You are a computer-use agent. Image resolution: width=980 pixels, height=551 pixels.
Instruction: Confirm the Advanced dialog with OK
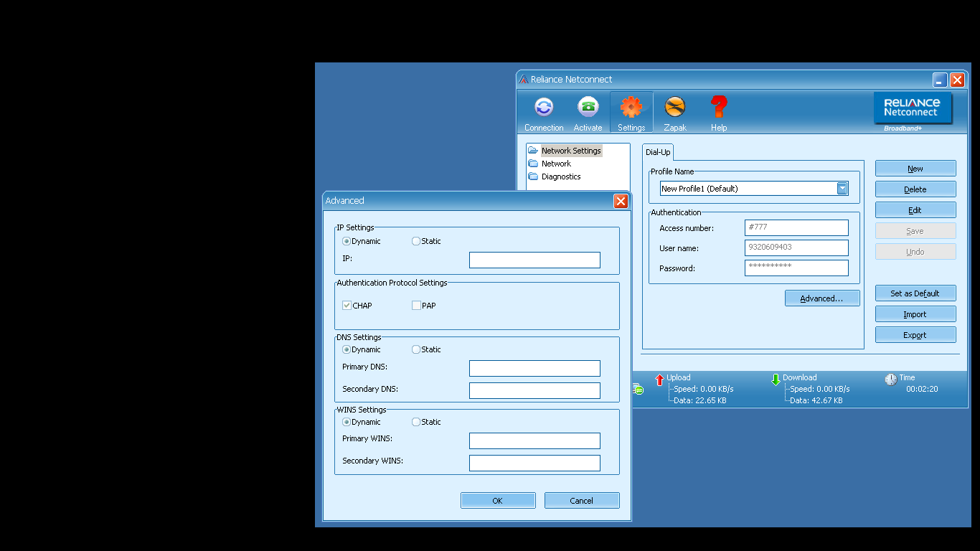(498, 501)
